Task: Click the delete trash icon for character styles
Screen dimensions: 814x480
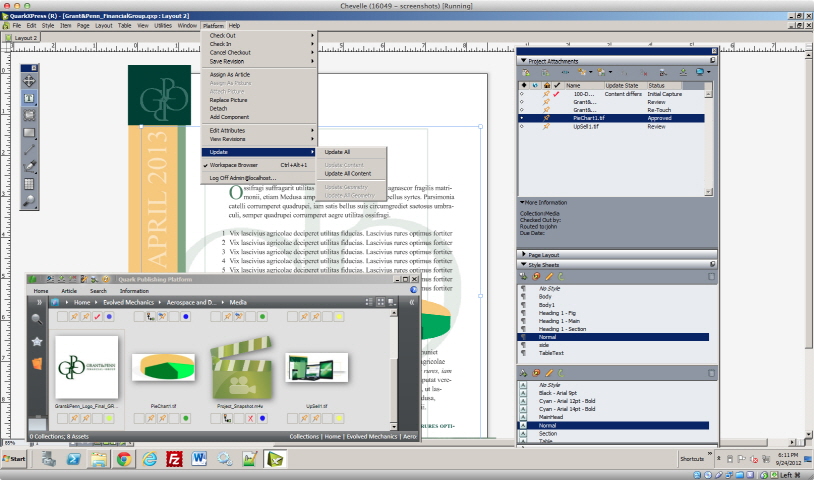Action: tap(711, 373)
